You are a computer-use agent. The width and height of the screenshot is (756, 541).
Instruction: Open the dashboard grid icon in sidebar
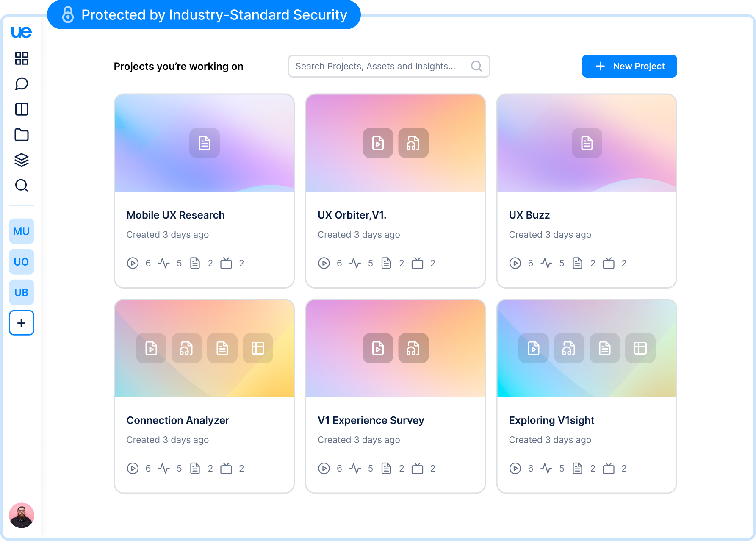tap(22, 58)
